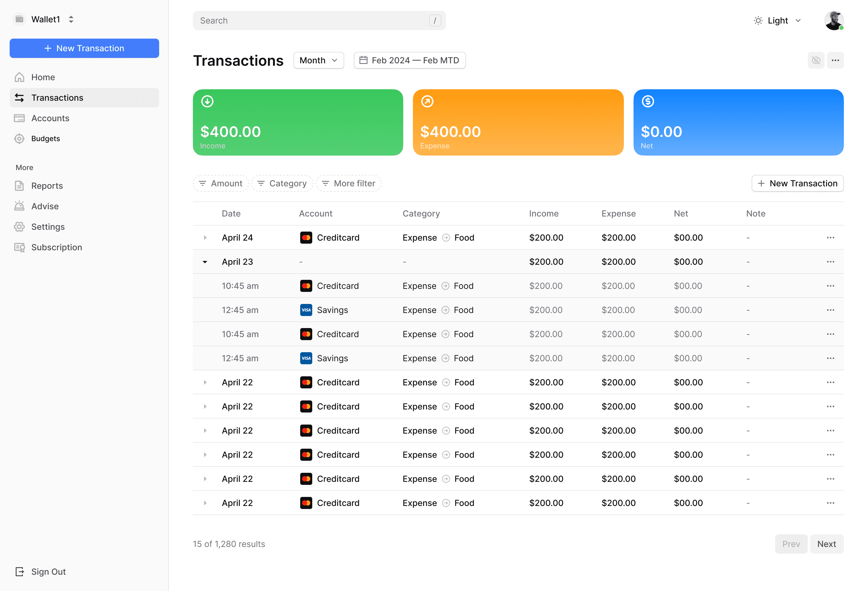Image resolution: width=868 pixels, height=591 pixels.
Task: Click the income down-arrow icon on green card
Action: pos(207,101)
